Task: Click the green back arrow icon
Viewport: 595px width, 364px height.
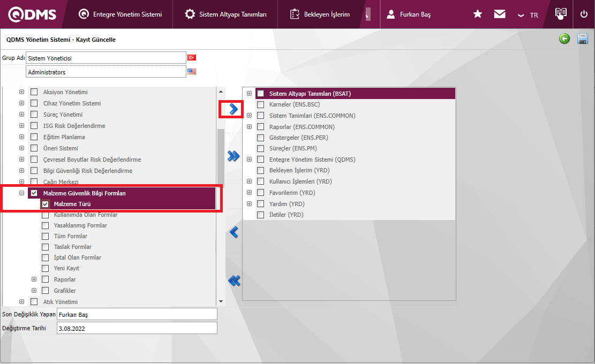Action: [564, 39]
